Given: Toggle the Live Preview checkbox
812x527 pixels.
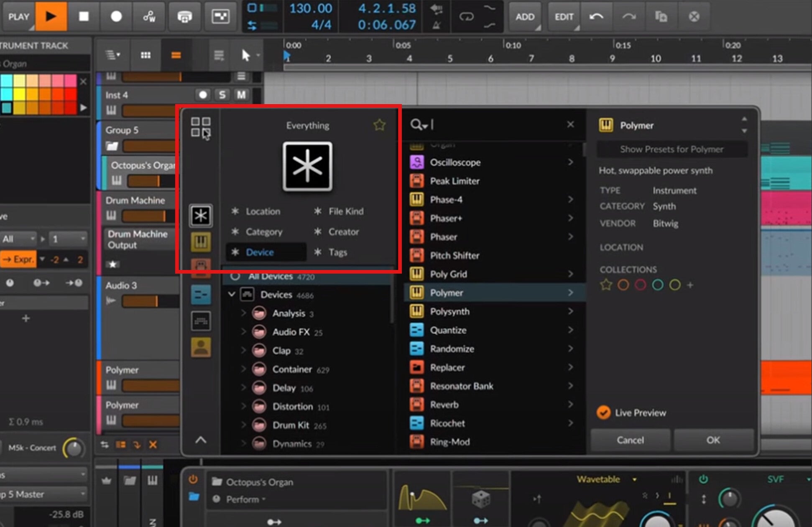Looking at the screenshot, I should 603,412.
